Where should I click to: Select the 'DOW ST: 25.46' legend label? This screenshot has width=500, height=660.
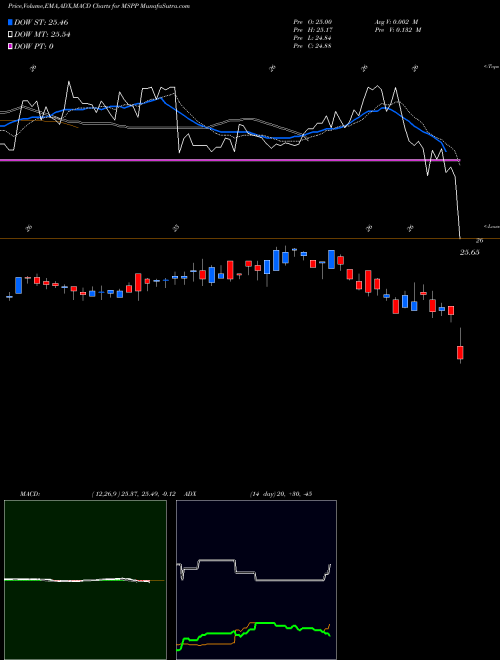[41, 22]
